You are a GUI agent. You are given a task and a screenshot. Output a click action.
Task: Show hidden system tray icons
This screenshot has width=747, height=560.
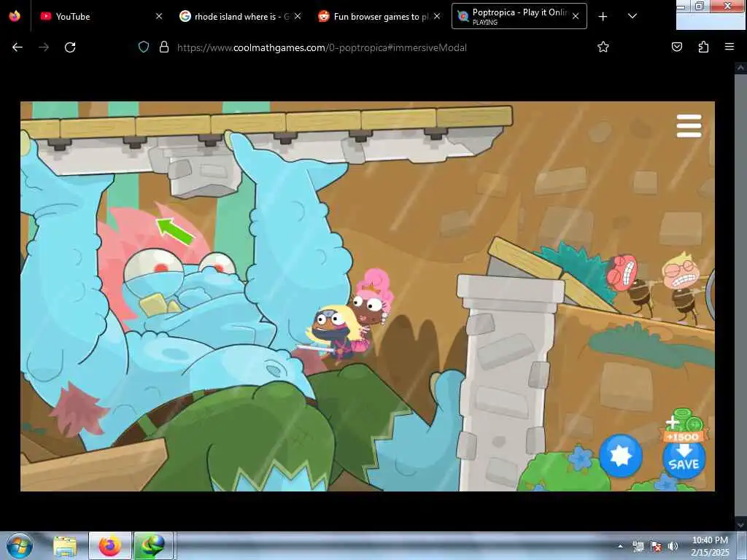620,546
